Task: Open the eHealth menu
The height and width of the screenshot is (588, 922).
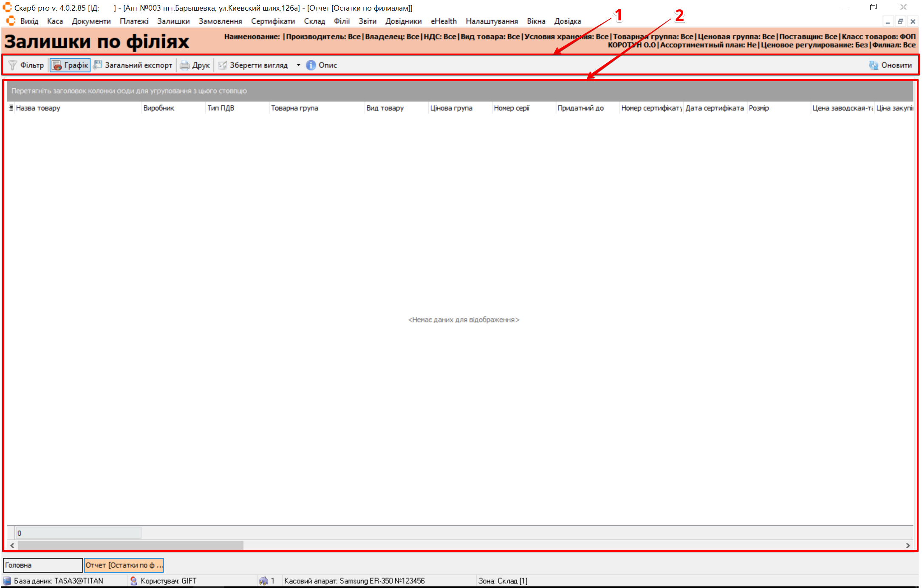Action: pos(444,21)
